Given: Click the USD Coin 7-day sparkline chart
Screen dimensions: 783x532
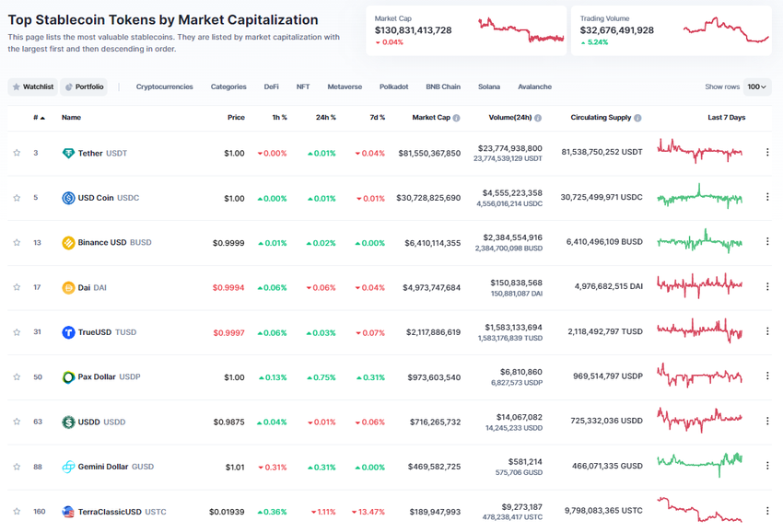Looking at the screenshot, I should click(x=700, y=197).
